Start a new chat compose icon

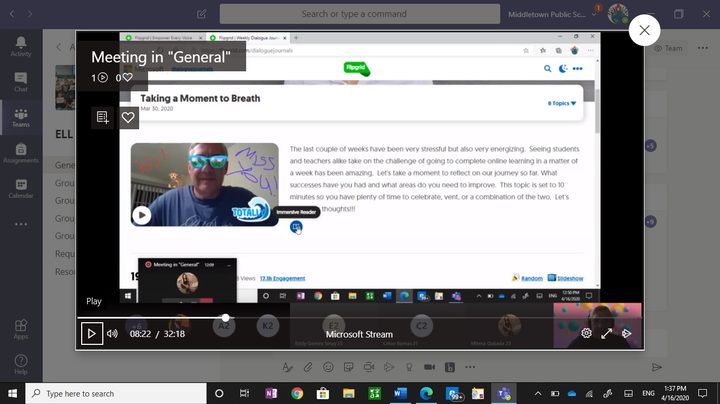(202, 14)
